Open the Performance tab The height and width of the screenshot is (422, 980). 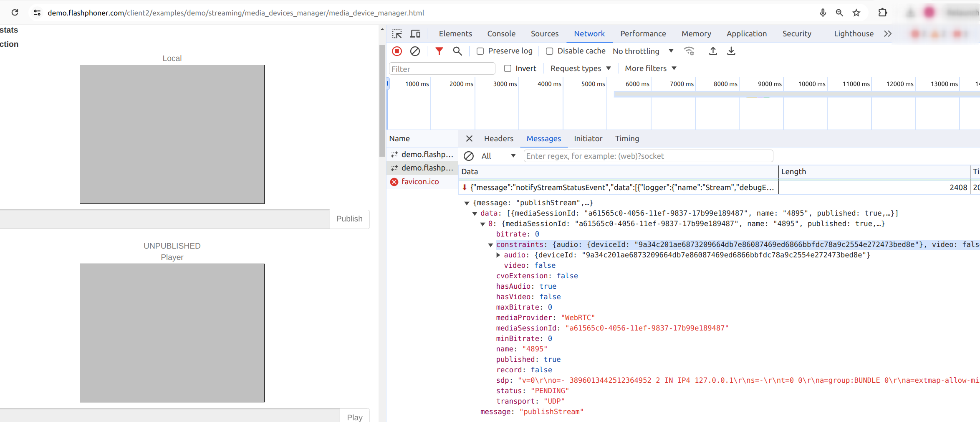[x=643, y=34]
